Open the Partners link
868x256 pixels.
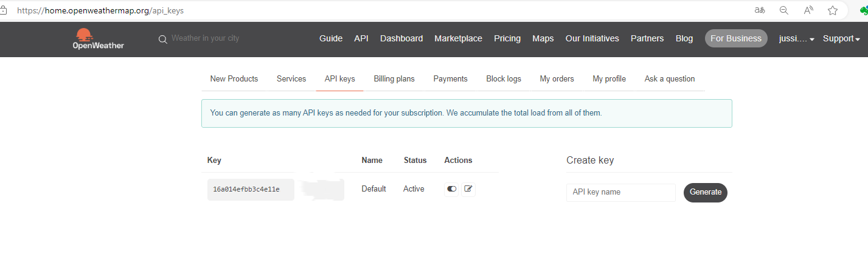pyautogui.click(x=647, y=38)
